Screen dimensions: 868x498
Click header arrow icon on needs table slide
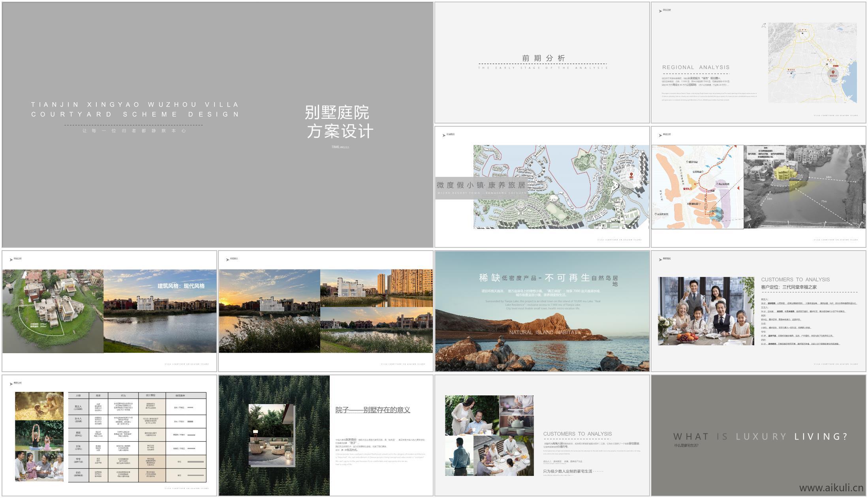click(x=11, y=384)
